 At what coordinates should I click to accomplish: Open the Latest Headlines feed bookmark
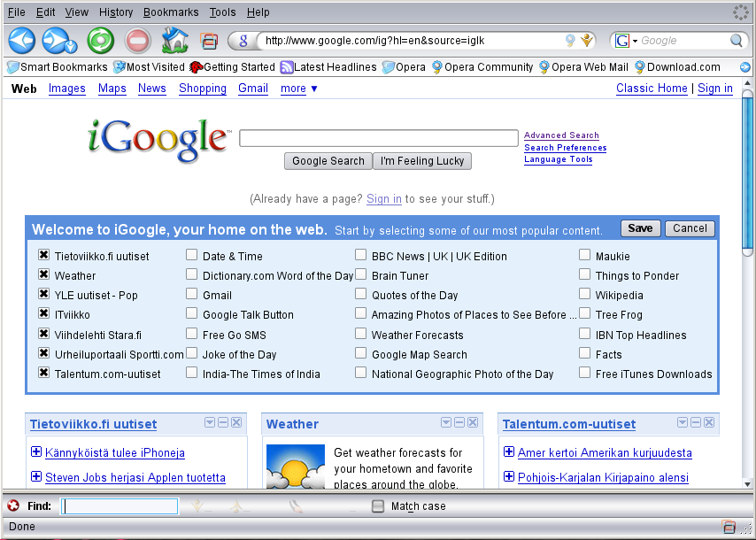click(328, 67)
